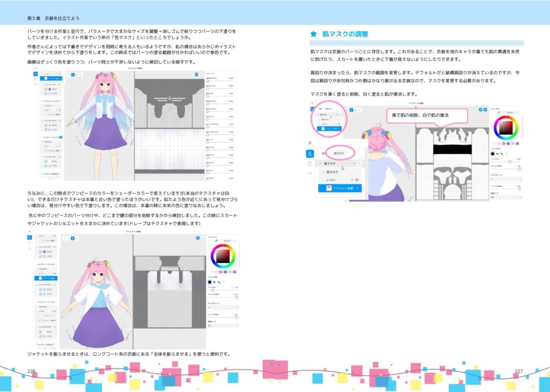Screen dimensions: 550x392
Task: Collapse the 肌マスク layer tree
Action: [320, 163]
